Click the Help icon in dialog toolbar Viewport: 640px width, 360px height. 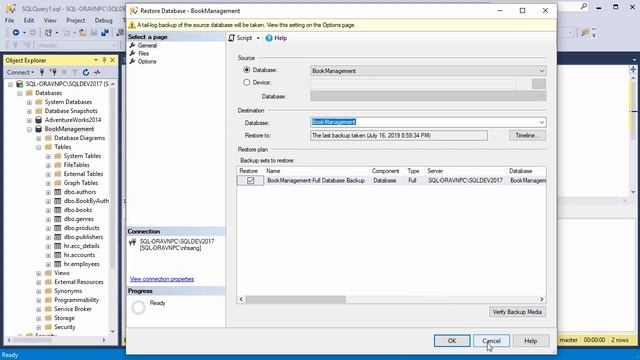[x=269, y=38]
